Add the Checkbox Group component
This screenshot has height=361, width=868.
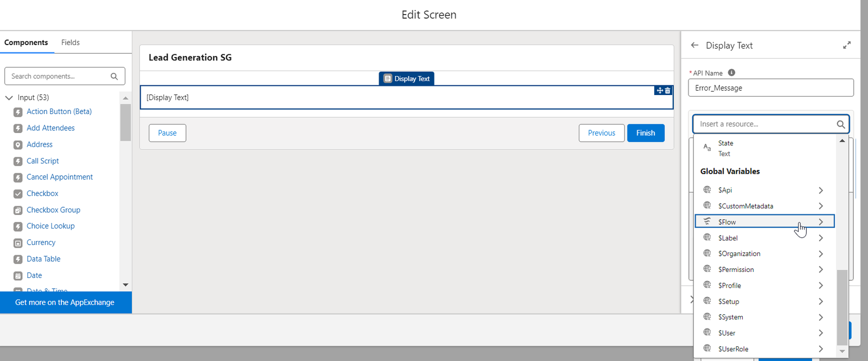[x=53, y=210]
